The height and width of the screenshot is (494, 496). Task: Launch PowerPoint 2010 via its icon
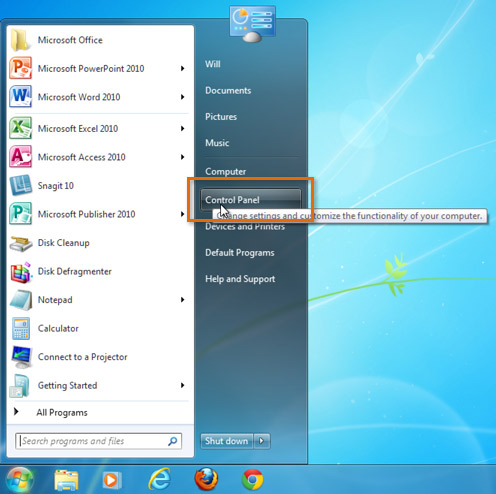click(x=21, y=68)
